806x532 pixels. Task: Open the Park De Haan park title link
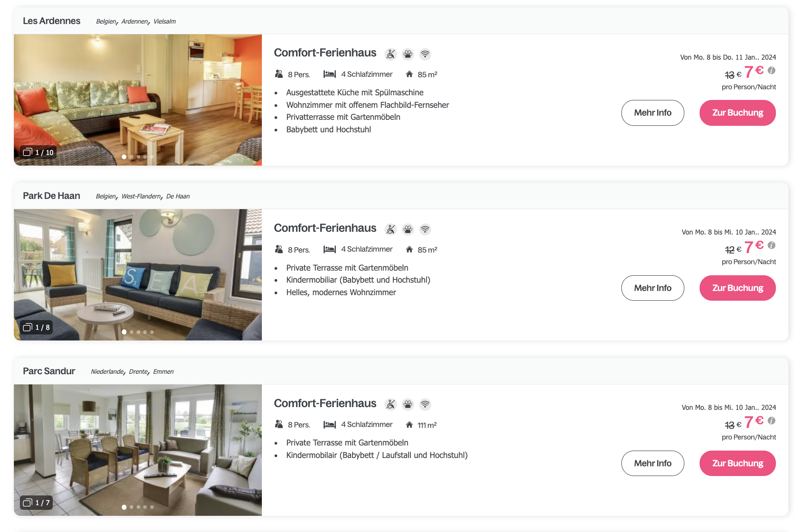(x=51, y=196)
